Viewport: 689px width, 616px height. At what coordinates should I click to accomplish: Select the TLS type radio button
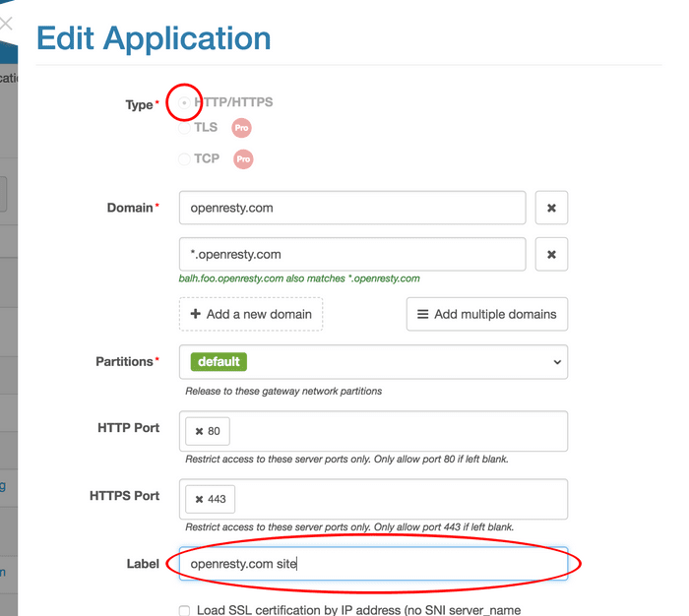(184, 128)
